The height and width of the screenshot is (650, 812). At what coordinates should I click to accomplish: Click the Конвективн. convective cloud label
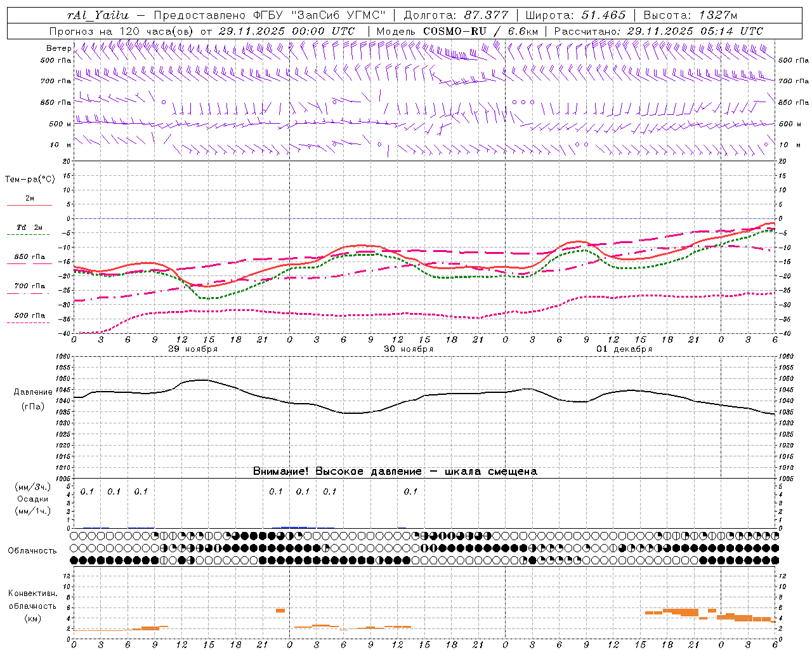(32, 594)
